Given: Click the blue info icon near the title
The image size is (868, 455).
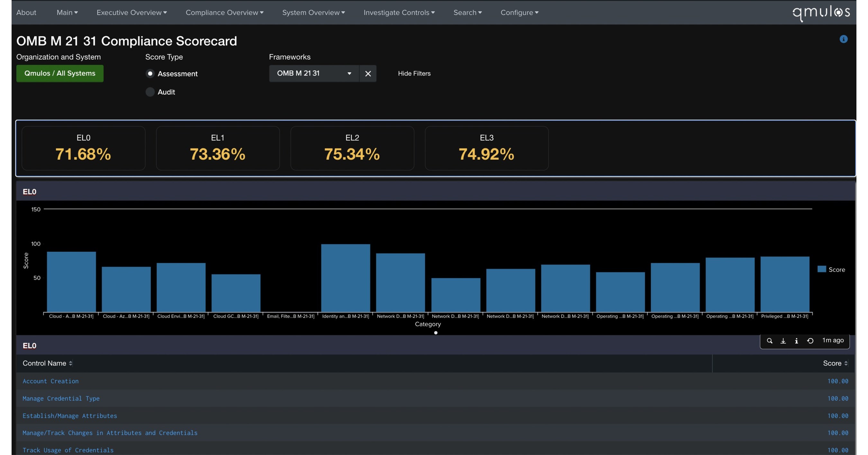Looking at the screenshot, I should [843, 39].
